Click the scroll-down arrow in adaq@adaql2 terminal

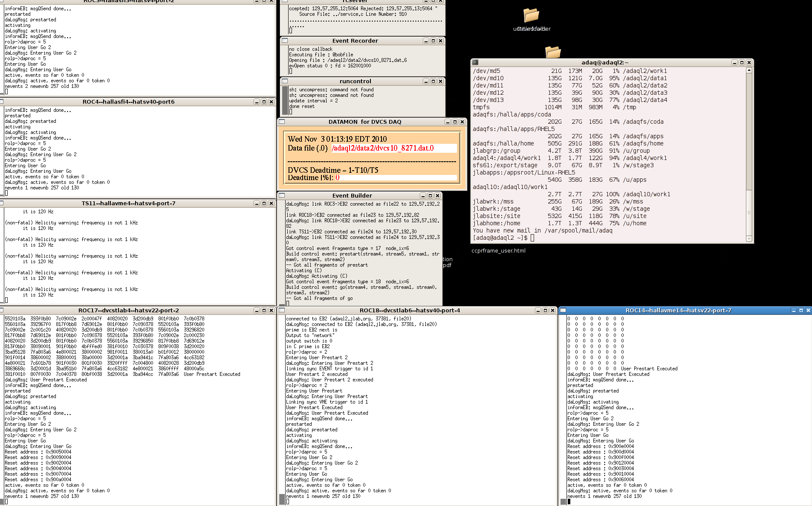[x=749, y=239]
